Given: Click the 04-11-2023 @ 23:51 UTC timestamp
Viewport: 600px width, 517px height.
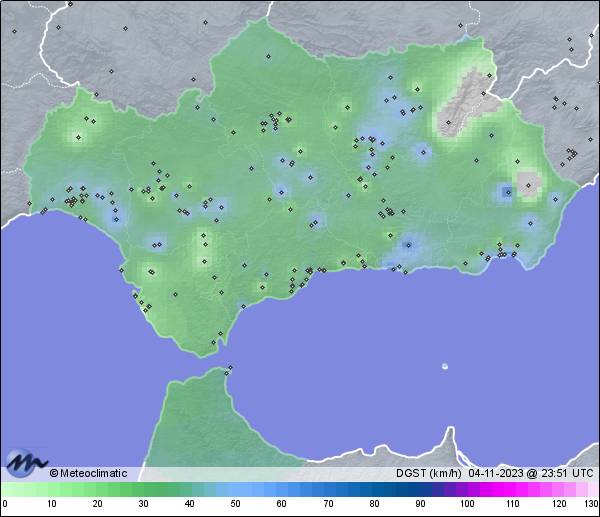Looking at the screenshot, I should tap(531, 473).
